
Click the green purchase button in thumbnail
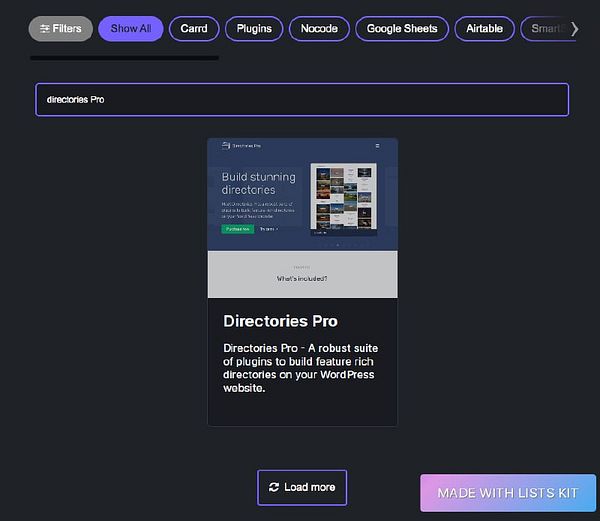coord(238,229)
